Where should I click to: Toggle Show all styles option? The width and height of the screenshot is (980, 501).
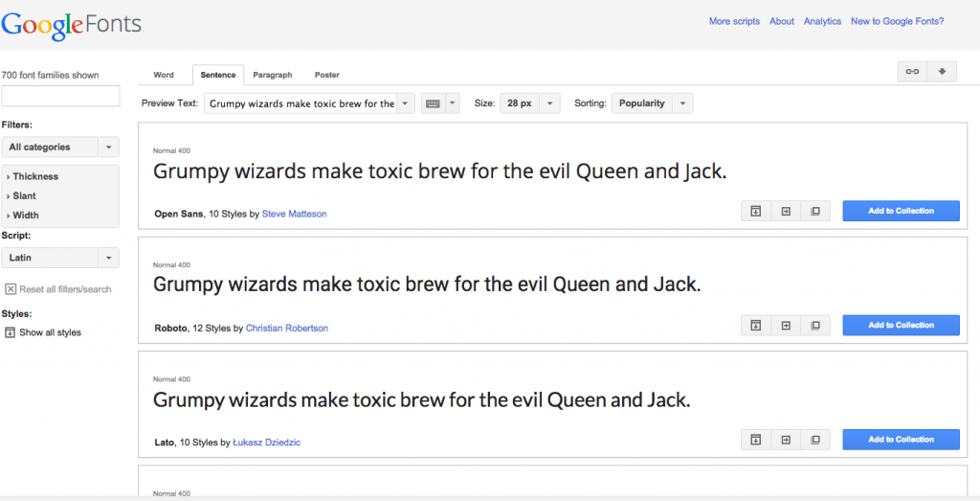(42, 332)
